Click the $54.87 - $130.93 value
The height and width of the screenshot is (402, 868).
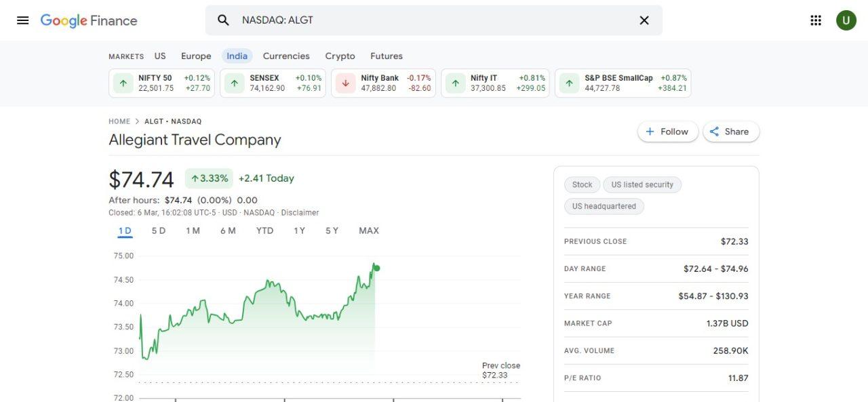pos(713,296)
